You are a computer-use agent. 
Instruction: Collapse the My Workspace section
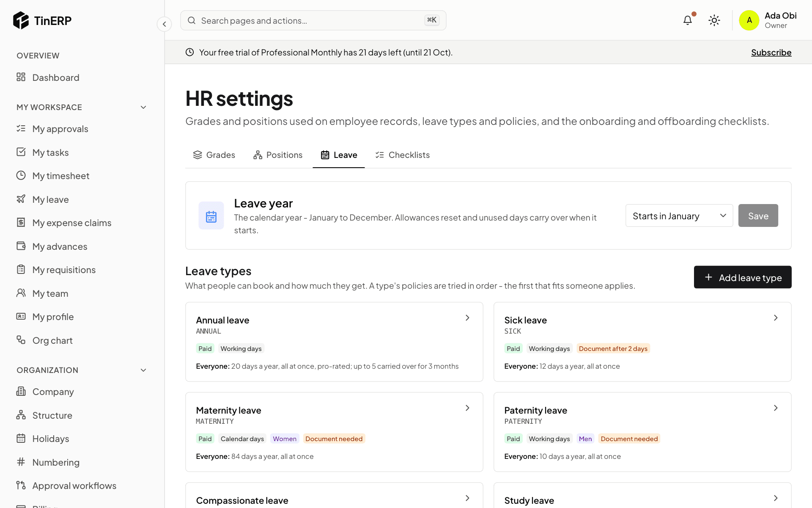[x=143, y=107]
